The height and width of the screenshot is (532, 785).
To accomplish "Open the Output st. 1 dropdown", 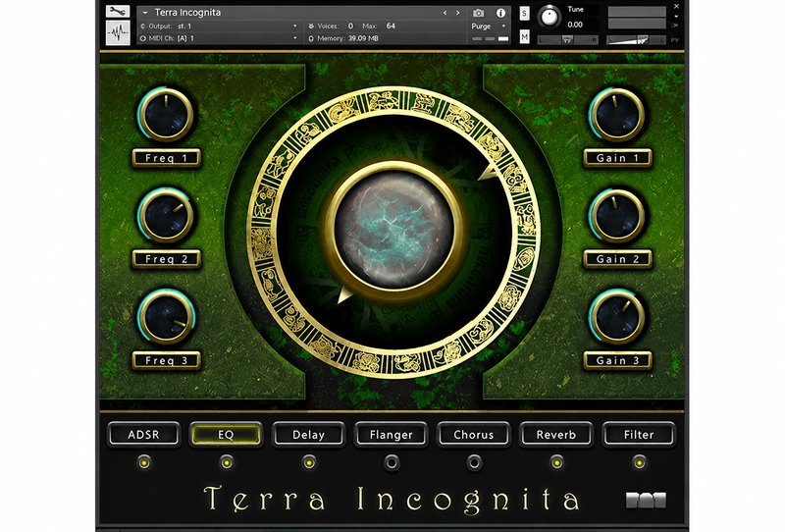I will click(295, 27).
